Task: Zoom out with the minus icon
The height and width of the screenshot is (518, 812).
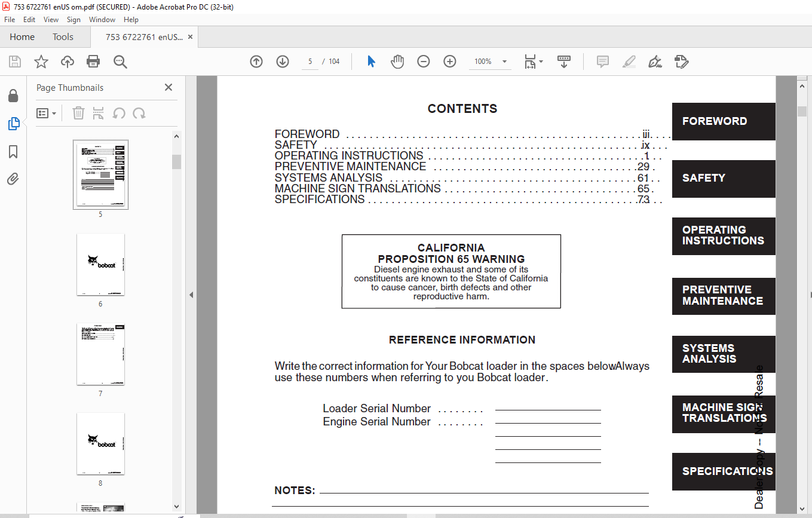Action: click(x=424, y=62)
